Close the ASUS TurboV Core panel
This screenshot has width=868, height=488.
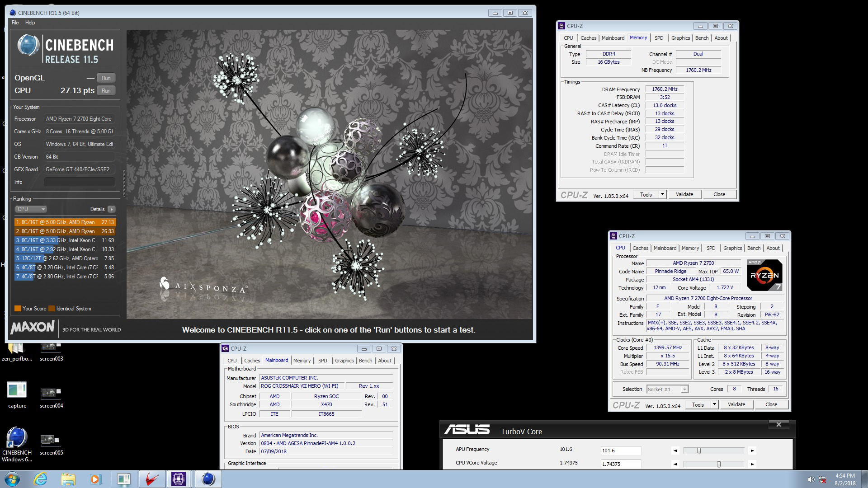point(778,425)
